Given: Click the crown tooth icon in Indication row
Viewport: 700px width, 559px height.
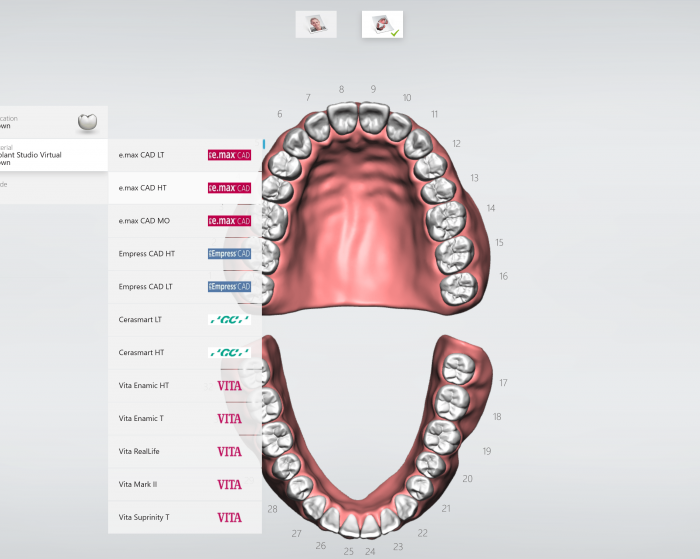Looking at the screenshot, I should 88,122.
